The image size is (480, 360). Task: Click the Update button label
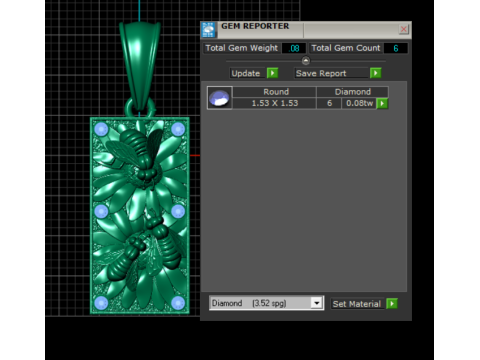(x=246, y=73)
